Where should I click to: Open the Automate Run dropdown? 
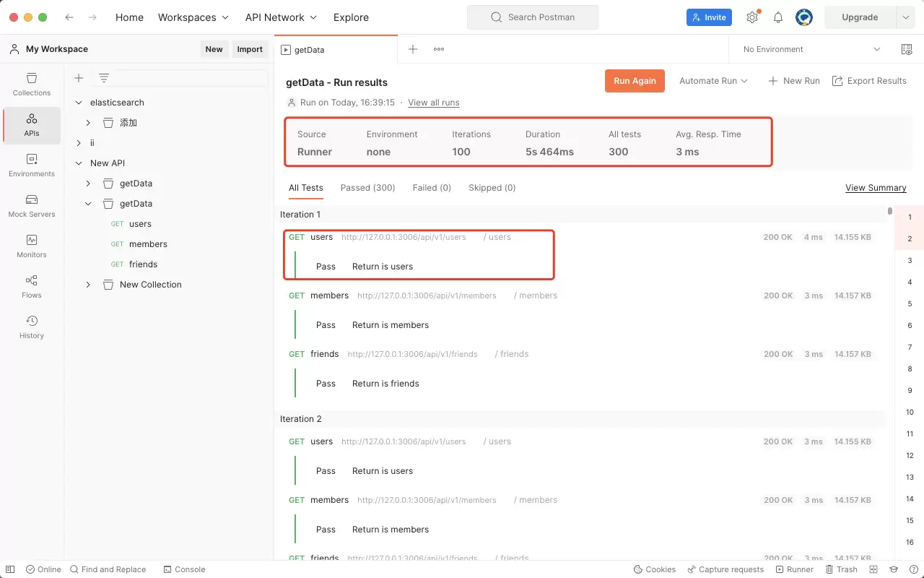click(x=713, y=81)
